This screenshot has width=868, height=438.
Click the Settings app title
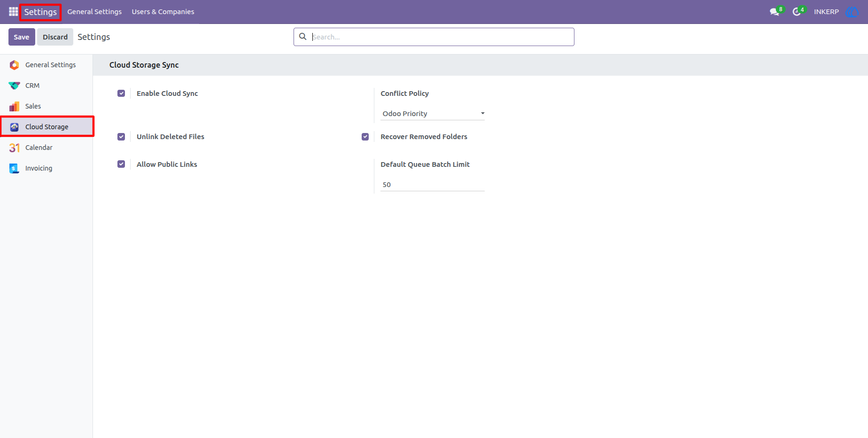click(x=40, y=12)
